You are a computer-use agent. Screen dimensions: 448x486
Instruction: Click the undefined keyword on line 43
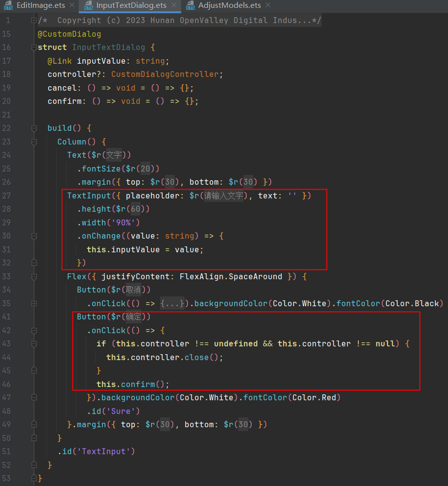(x=236, y=344)
